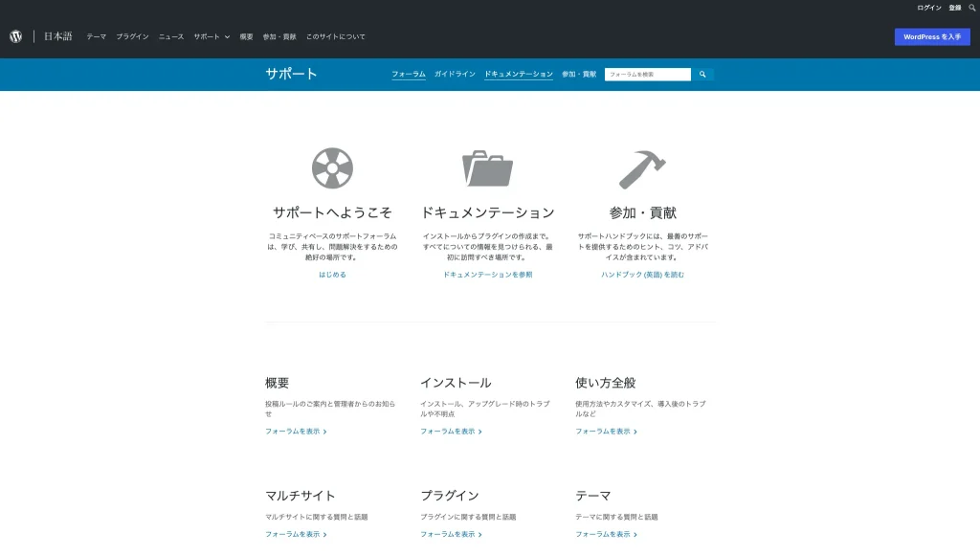Click the 登録 link
Screen dimensions: 980x555
pos(955,8)
